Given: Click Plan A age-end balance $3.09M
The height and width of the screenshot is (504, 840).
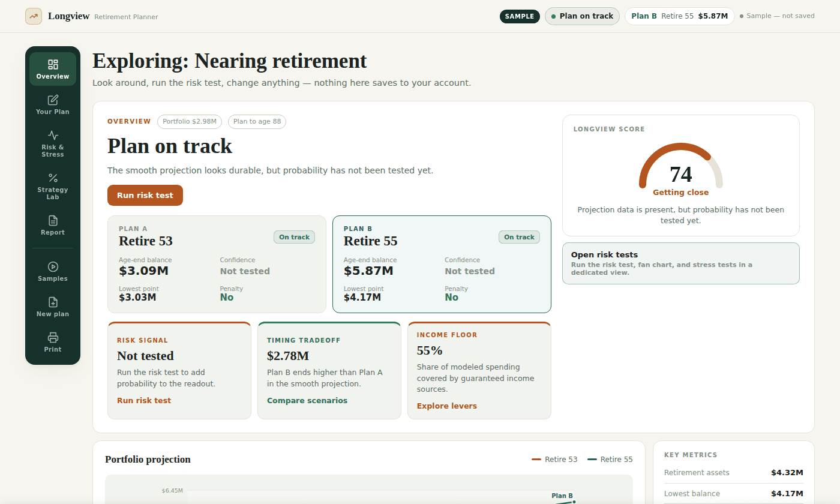Looking at the screenshot, I should [143, 271].
